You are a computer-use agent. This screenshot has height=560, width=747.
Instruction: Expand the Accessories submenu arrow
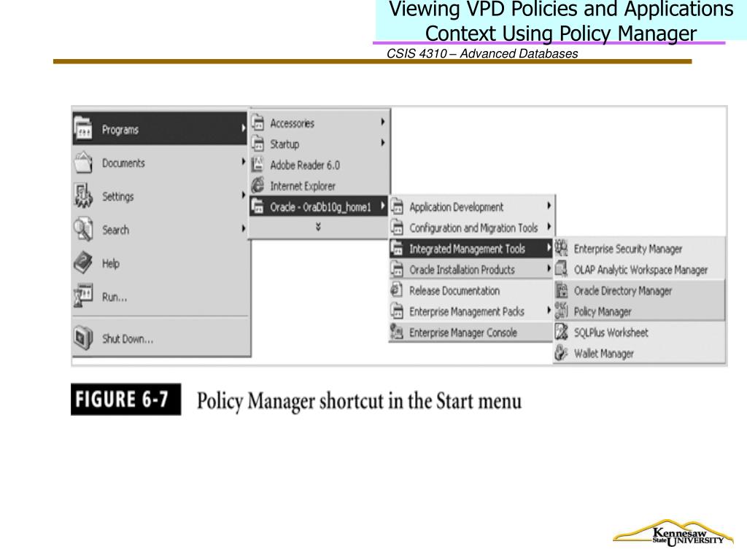pyautogui.click(x=382, y=122)
